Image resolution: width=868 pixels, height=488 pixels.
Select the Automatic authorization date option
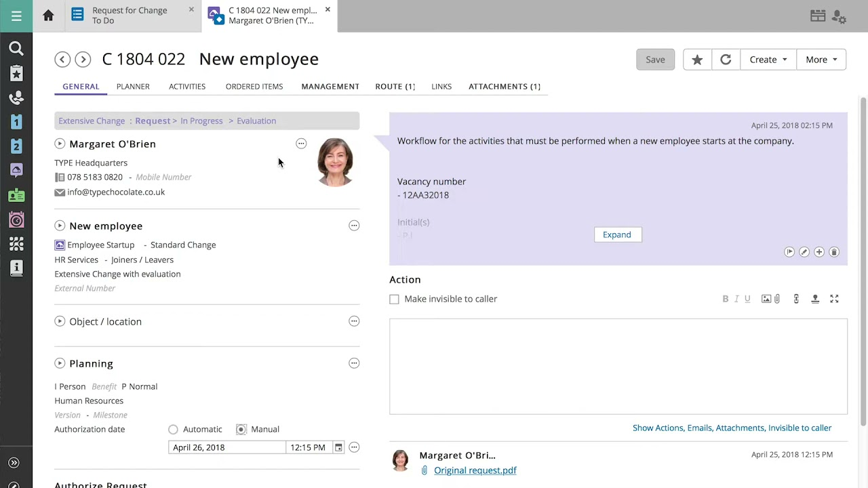(173, 429)
